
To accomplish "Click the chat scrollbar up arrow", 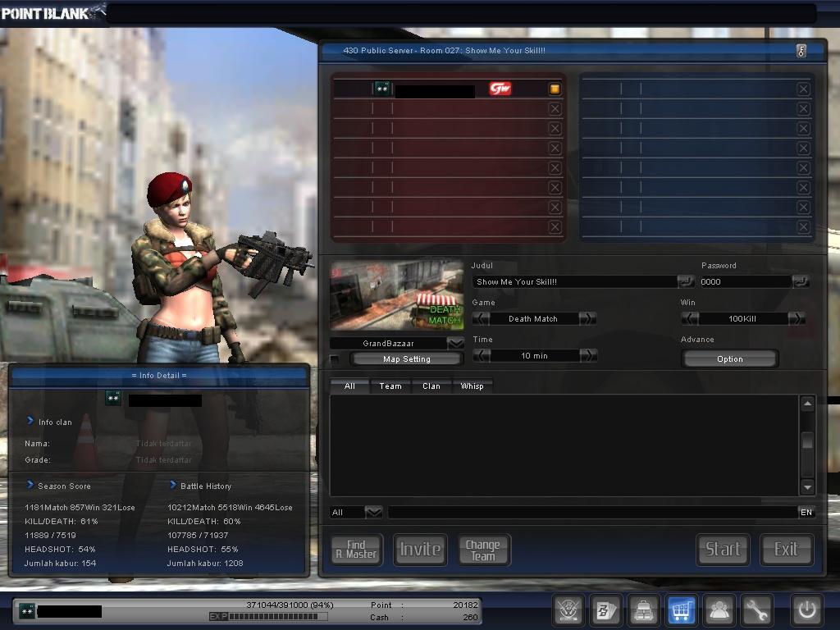I will pos(807,404).
